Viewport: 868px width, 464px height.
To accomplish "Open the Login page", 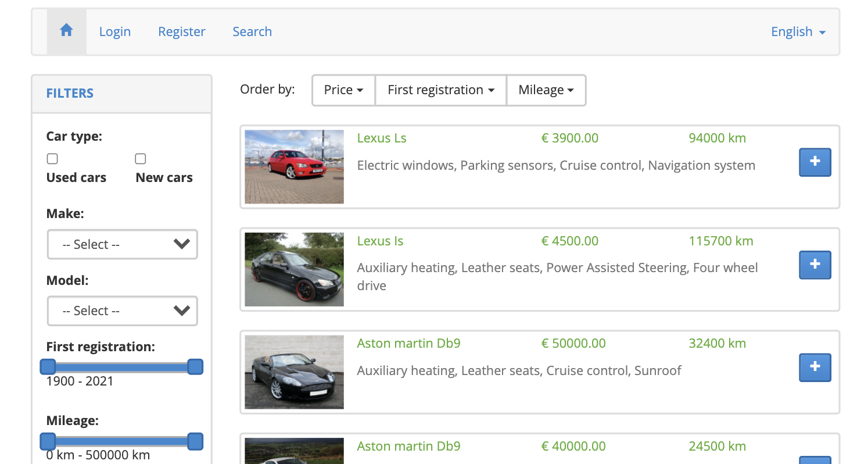I will [115, 31].
